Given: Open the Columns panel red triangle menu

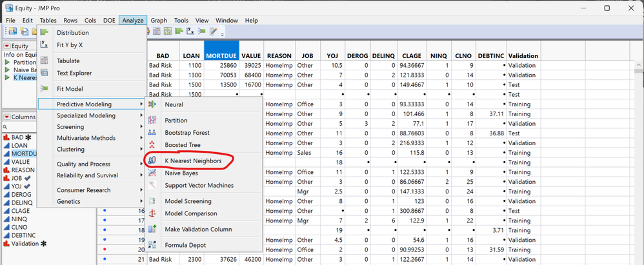Looking at the screenshot, I should coord(7,117).
